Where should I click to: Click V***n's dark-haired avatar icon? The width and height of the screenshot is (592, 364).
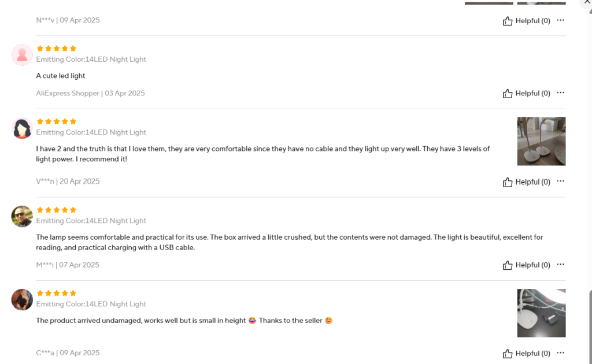pos(22,128)
